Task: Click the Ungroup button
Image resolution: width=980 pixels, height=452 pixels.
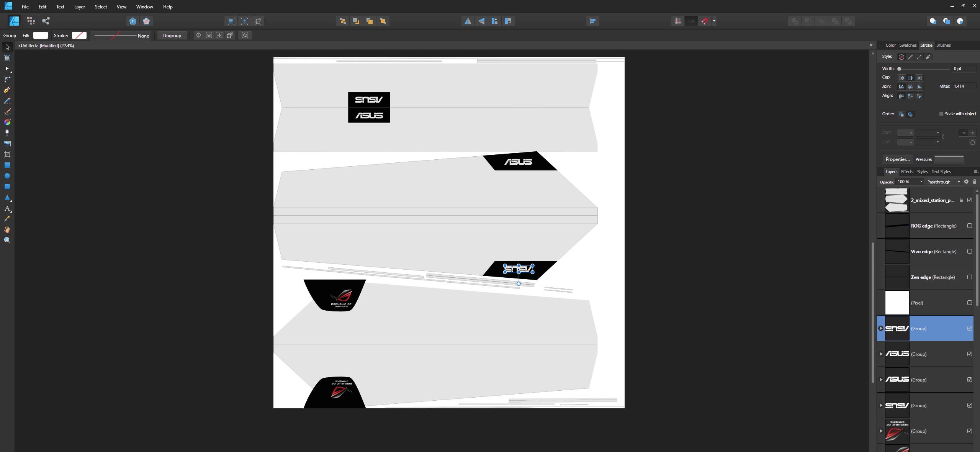Action: [x=172, y=35]
